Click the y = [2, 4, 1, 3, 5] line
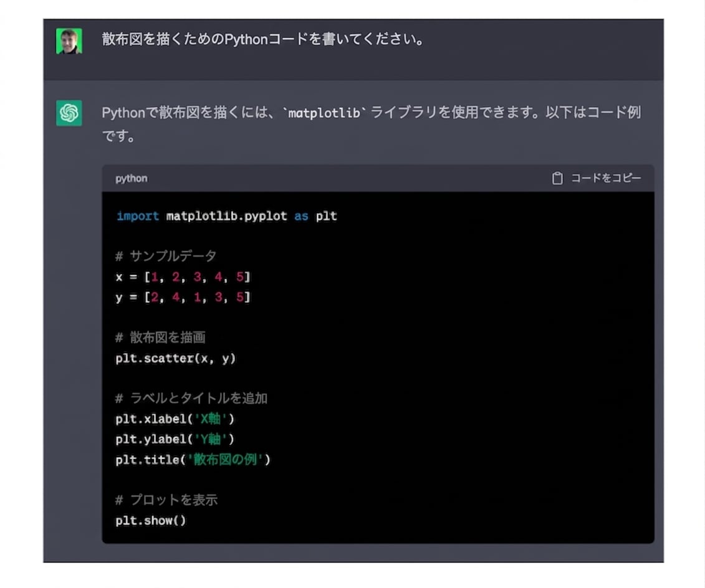 [183, 297]
